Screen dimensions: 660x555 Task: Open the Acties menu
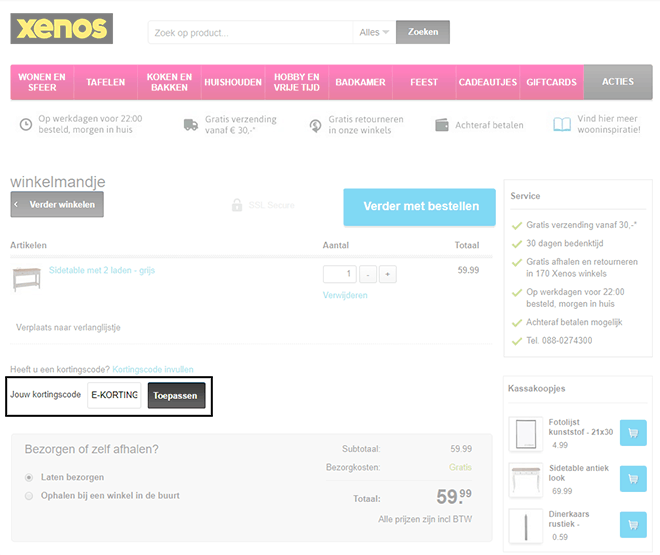point(618,82)
